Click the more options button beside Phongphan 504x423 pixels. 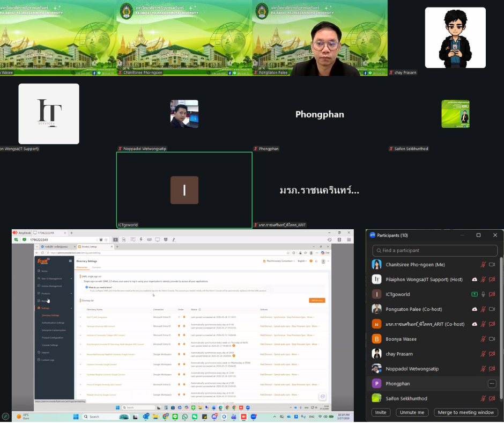(492, 383)
